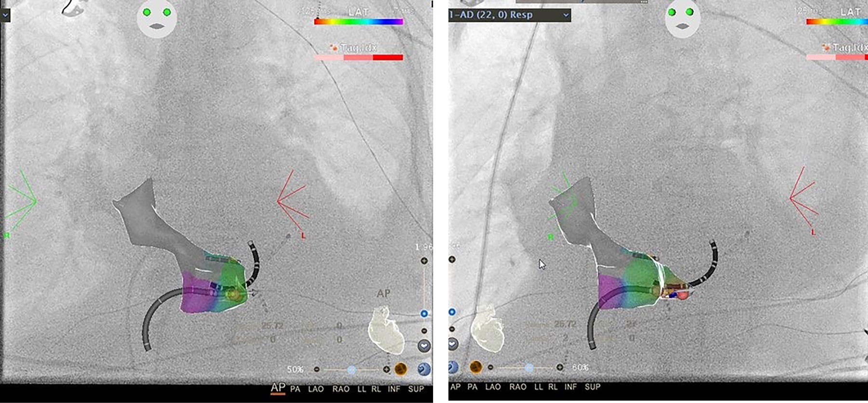Click the plus button on right transparency slider
This screenshot has width=868, height=403.
pyautogui.click(x=559, y=367)
